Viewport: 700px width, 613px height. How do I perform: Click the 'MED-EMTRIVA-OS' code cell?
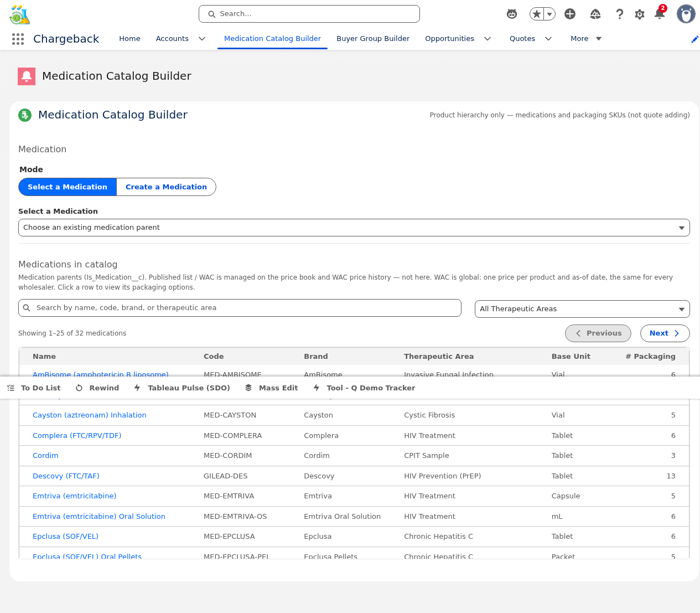235,517
